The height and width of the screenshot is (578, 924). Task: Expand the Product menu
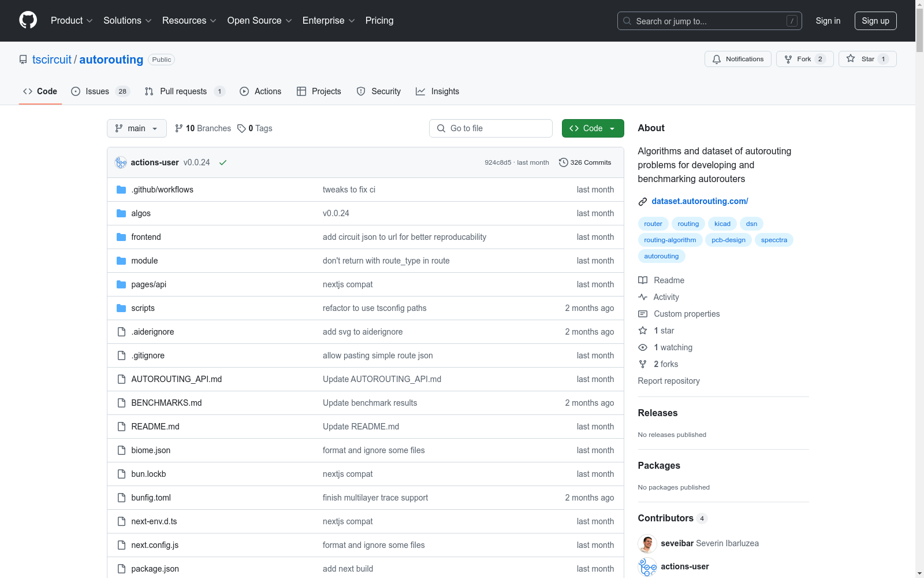[x=72, y=21]
